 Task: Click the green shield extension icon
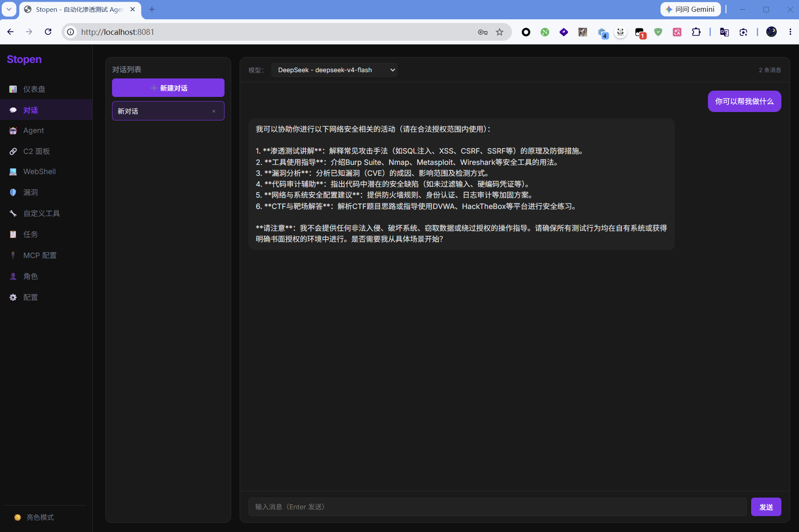(x=658, y=32)
